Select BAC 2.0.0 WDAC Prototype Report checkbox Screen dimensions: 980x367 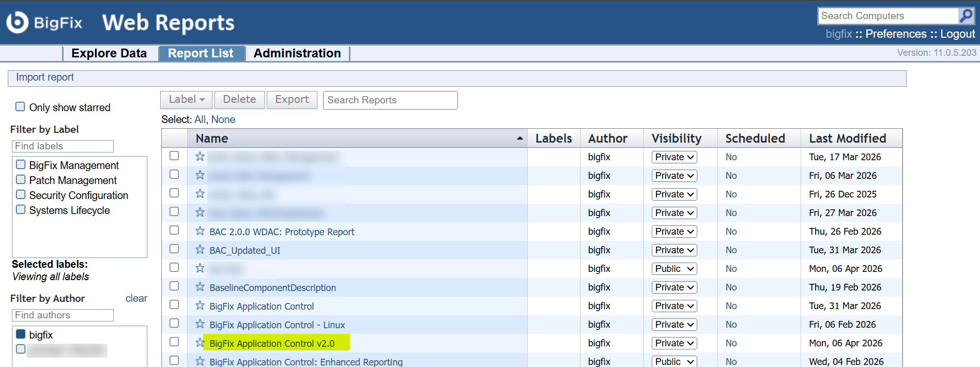click(x=174, y=230)
